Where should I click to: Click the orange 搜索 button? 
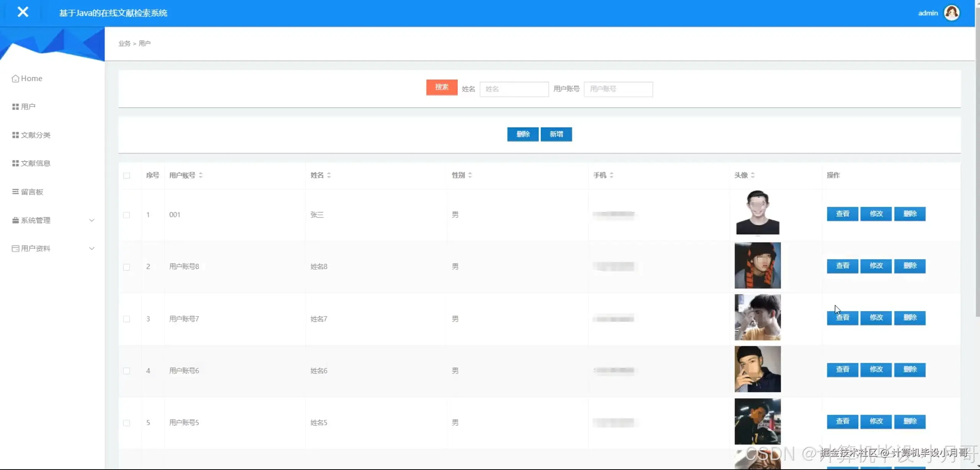coord(442,87)
